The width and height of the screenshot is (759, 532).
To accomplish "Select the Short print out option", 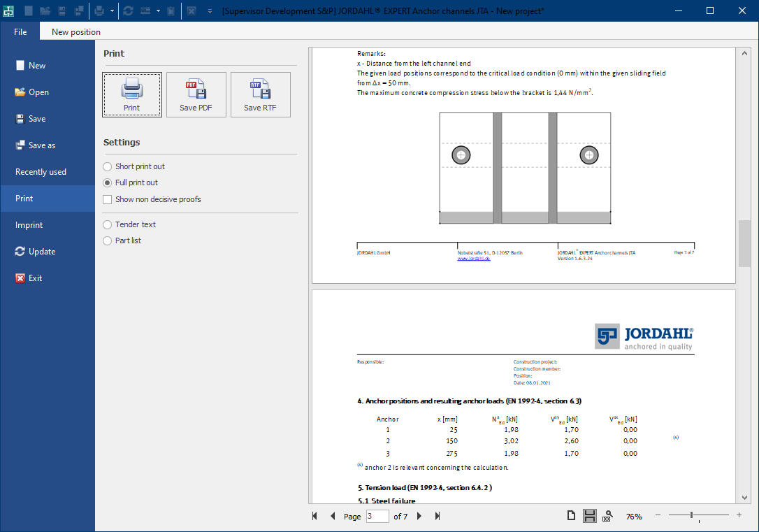I will pyautogui.click(x=134, y=166).
